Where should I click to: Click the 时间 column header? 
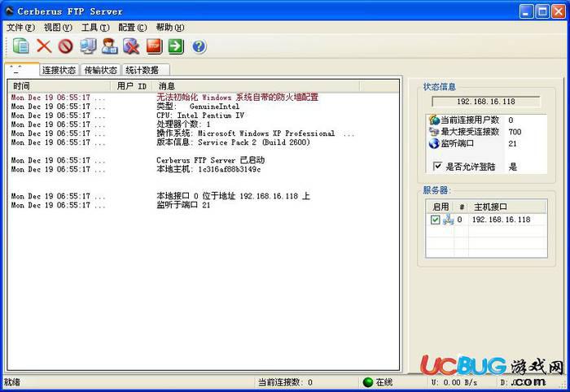[x=59, y=86]
